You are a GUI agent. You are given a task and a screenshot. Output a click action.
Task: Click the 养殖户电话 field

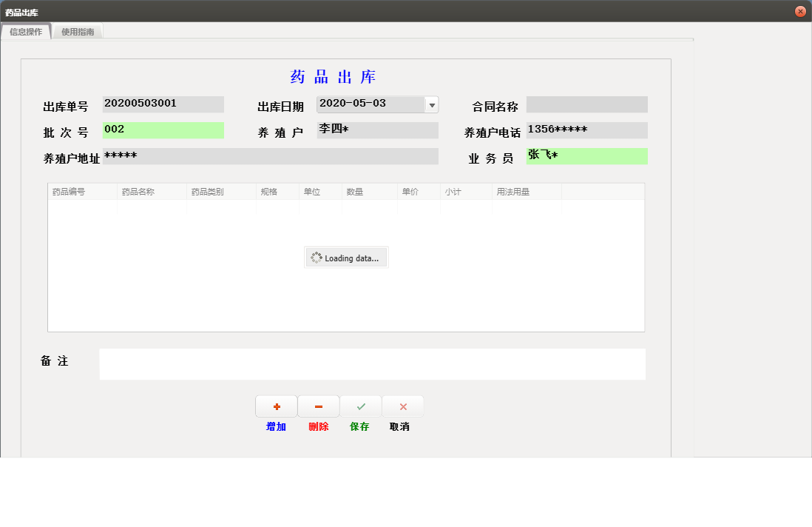[586, 130]
